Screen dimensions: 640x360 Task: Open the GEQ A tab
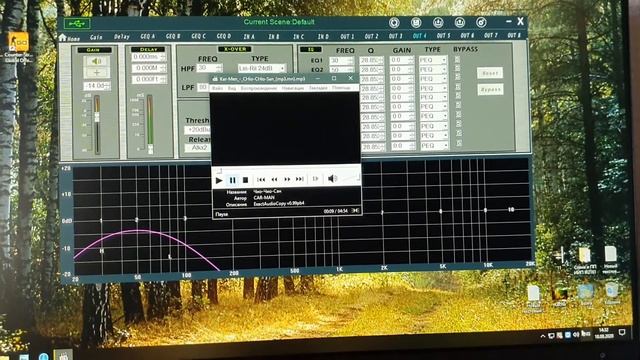(147, 37)
